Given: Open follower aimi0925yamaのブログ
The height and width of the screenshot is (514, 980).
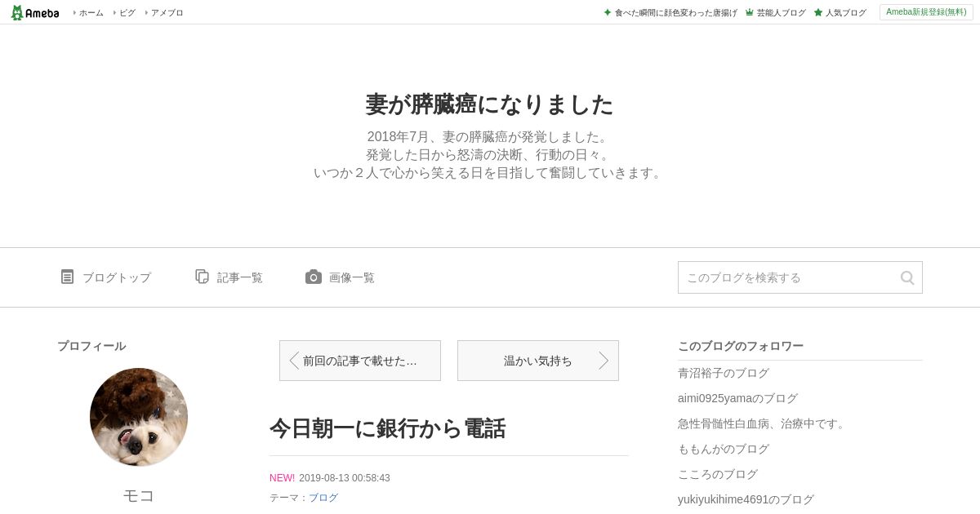Looking at the screenshot, I should pos(737,398).
